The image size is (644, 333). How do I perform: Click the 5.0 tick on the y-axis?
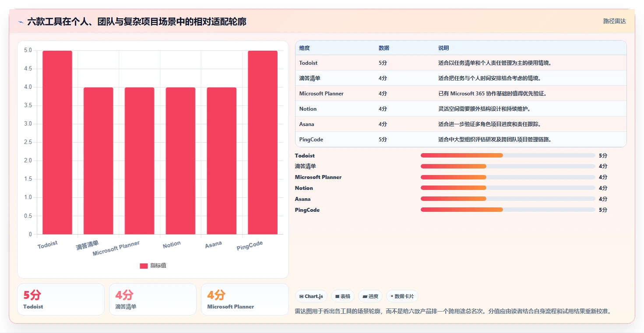click(28, 50)
